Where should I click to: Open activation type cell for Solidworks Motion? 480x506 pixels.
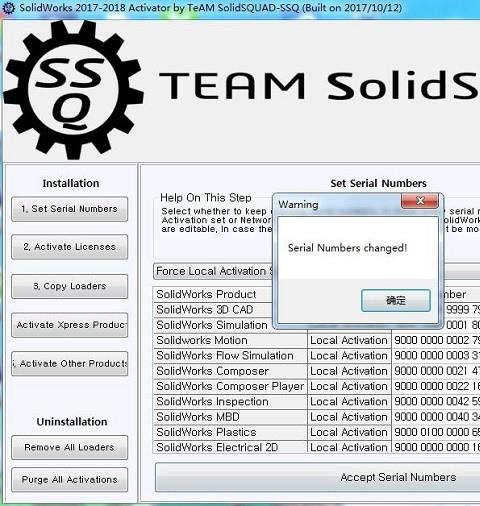[349, 340]
